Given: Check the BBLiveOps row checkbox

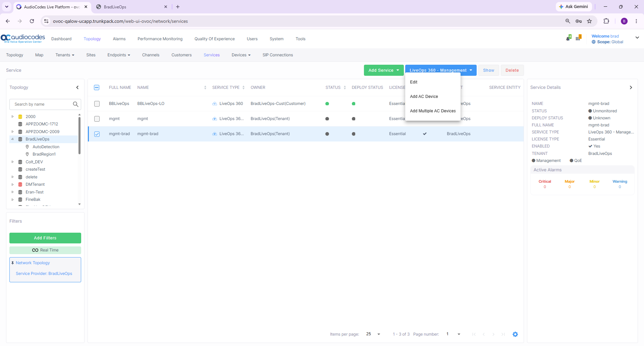Looking at the screenshot, I should (x=97, y=104).
